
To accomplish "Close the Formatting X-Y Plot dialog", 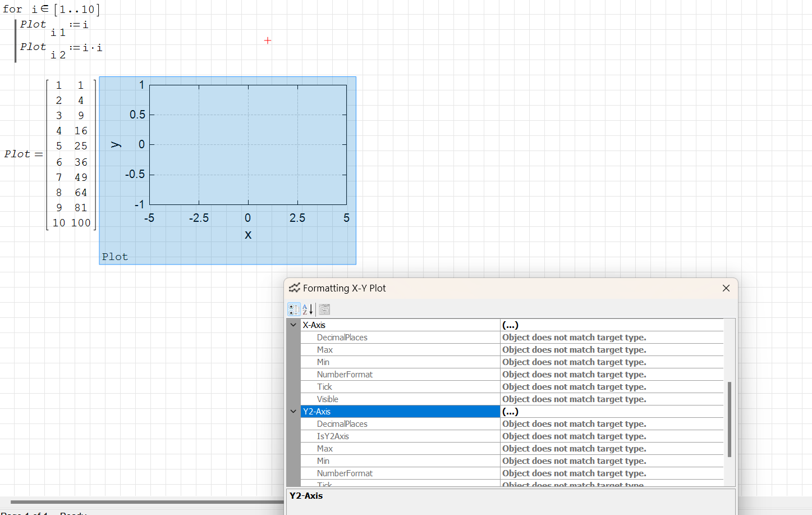I will (726, 288).
